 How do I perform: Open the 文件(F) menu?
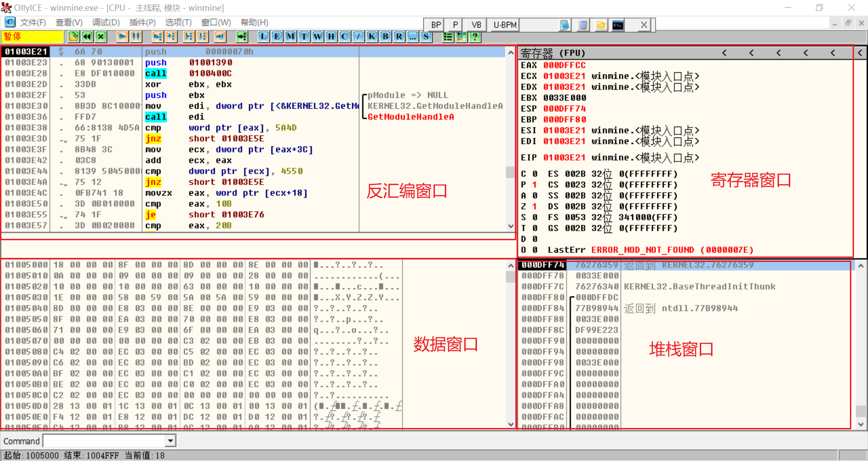(x=33, y=23)
